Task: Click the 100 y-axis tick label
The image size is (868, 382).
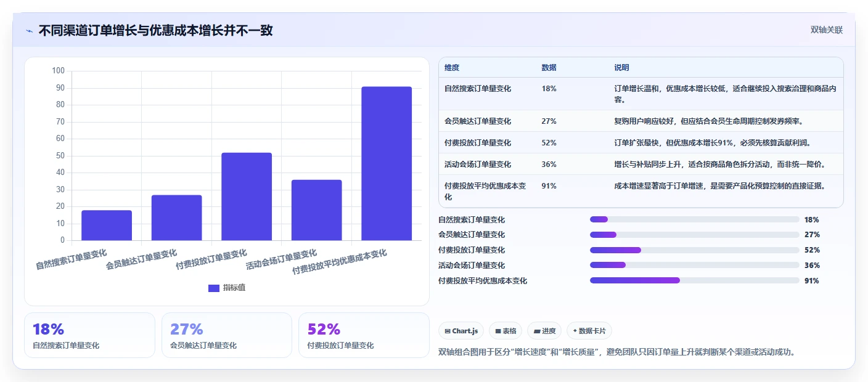Action: (x=59, y=71)
